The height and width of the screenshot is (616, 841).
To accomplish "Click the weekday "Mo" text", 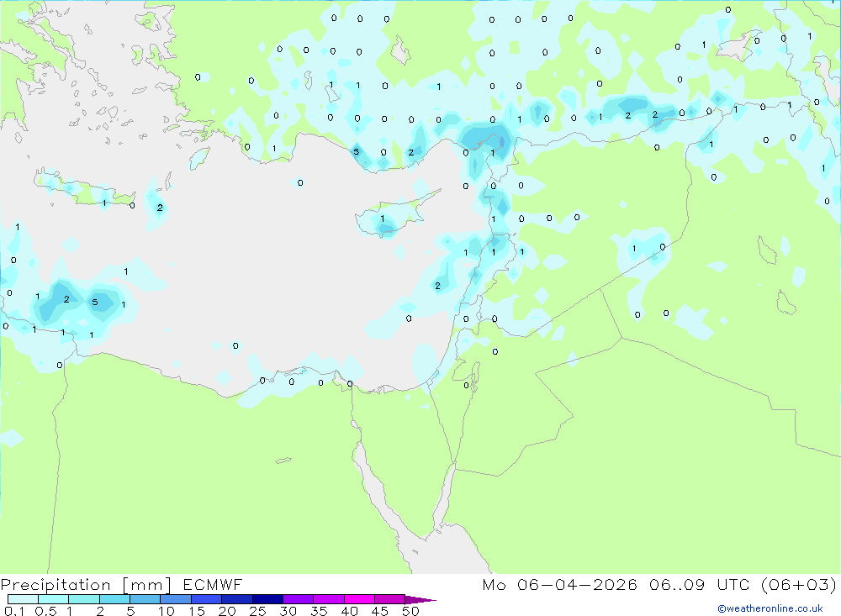I will click(494, 584).
